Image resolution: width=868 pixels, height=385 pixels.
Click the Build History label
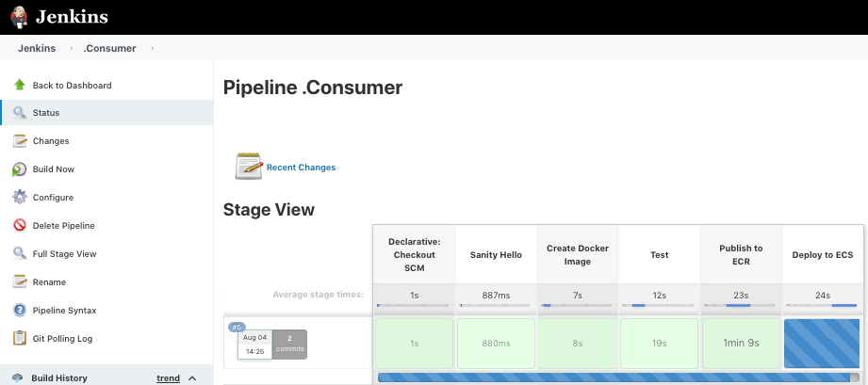59,378
